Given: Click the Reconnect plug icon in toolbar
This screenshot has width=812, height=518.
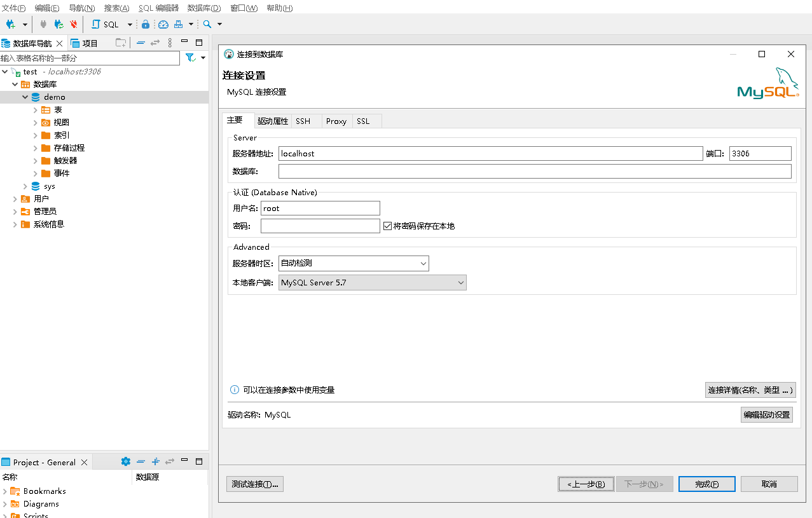Looking at the screenshot, I should (x=58, y=24).
